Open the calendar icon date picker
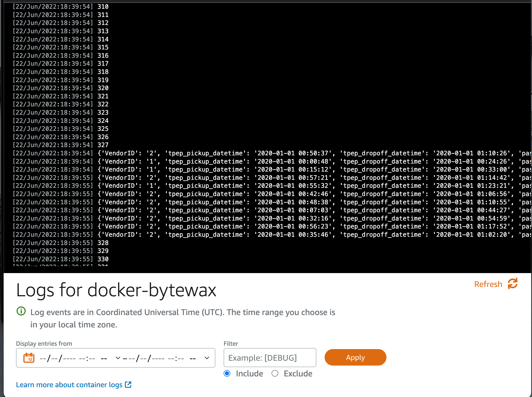 29,358
